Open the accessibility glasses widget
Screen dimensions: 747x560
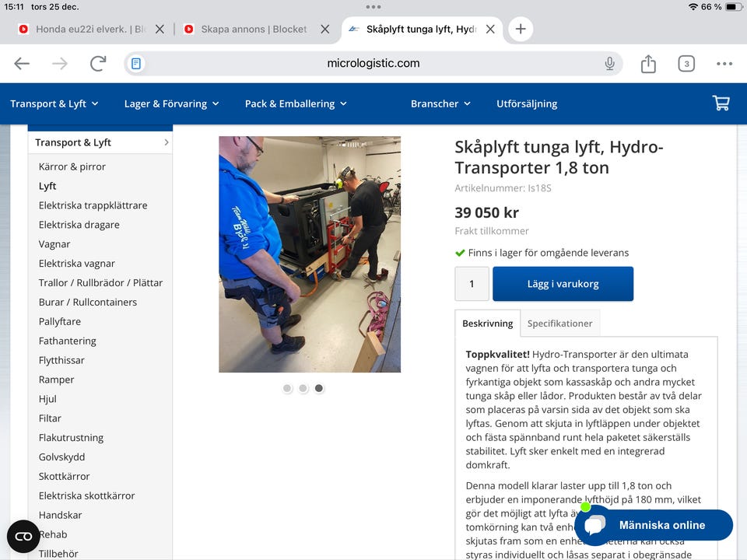point(23,537)
